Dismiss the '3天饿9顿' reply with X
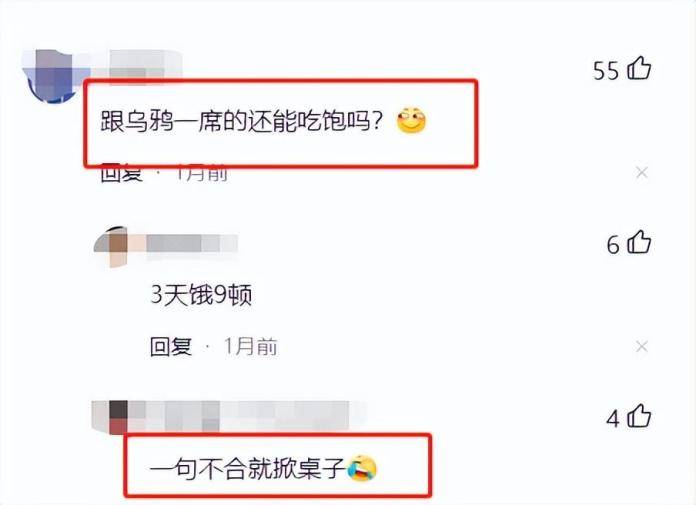 [x=641, y=346]
